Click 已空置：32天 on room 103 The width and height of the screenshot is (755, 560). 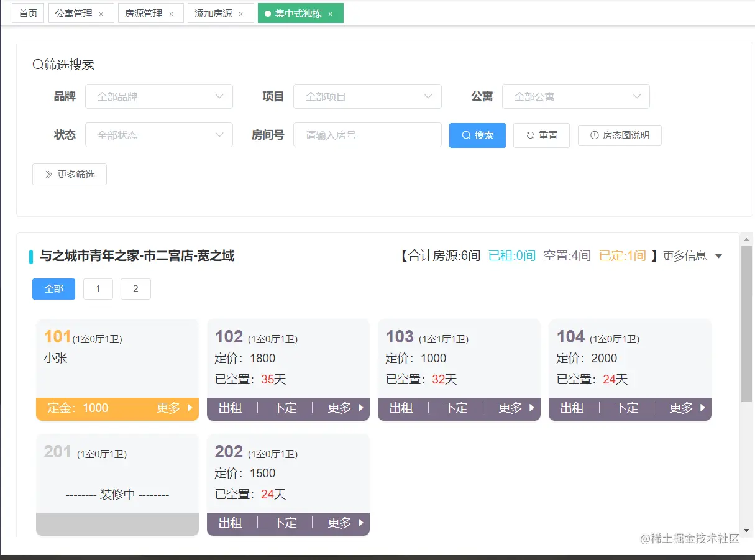click(421, 380)
